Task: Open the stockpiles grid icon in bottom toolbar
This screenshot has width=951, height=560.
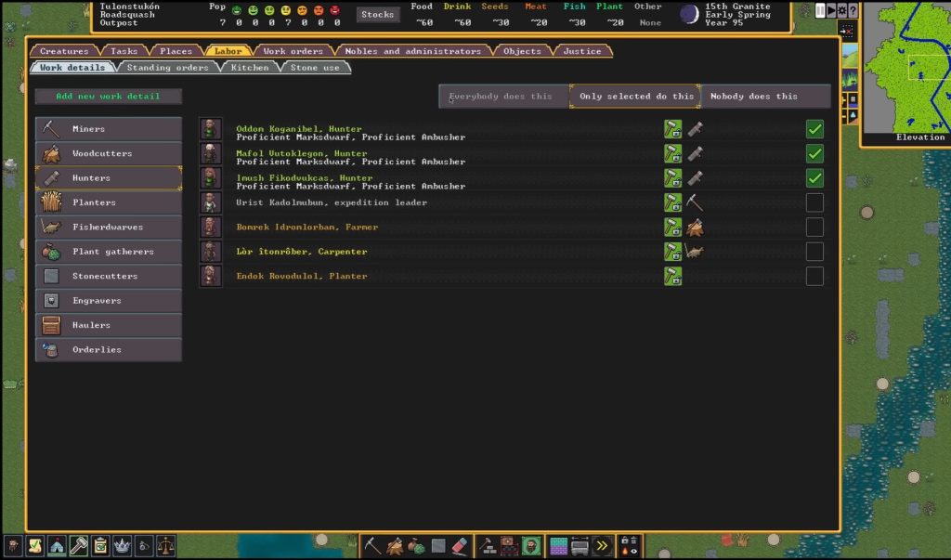Action: pyautogui.click(x=558, y=545)
